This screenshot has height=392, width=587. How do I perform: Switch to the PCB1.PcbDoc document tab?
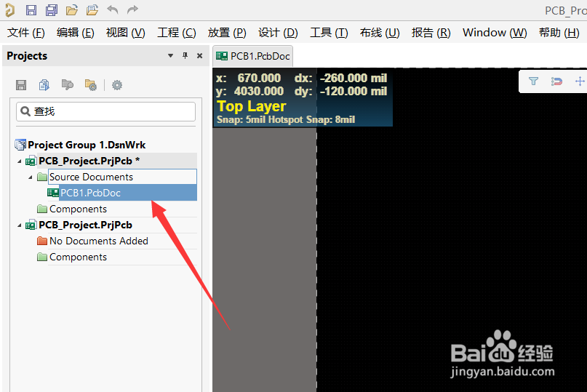[x=252, y=56]
